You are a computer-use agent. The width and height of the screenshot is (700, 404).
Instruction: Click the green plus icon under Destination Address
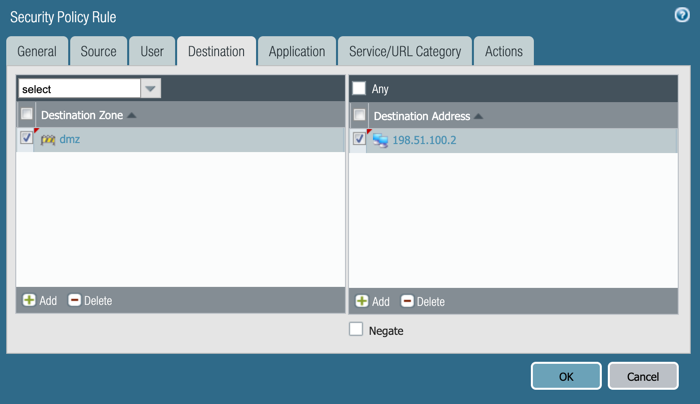[362, 301]
